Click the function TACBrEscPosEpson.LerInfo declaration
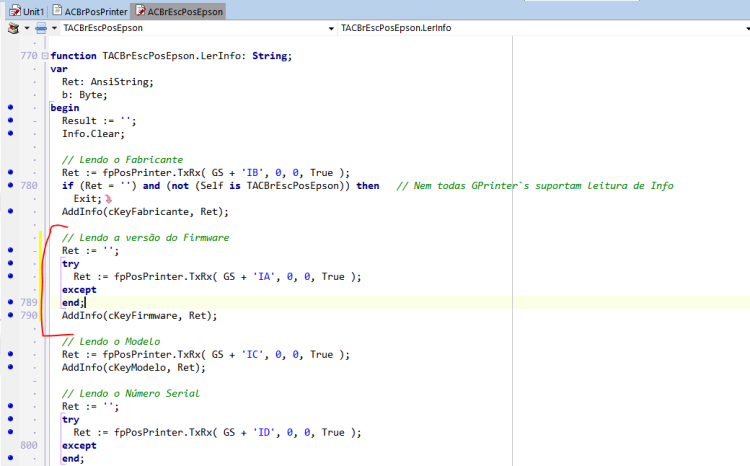This screenshot has height=466, width=750. (x=171, y=56)
